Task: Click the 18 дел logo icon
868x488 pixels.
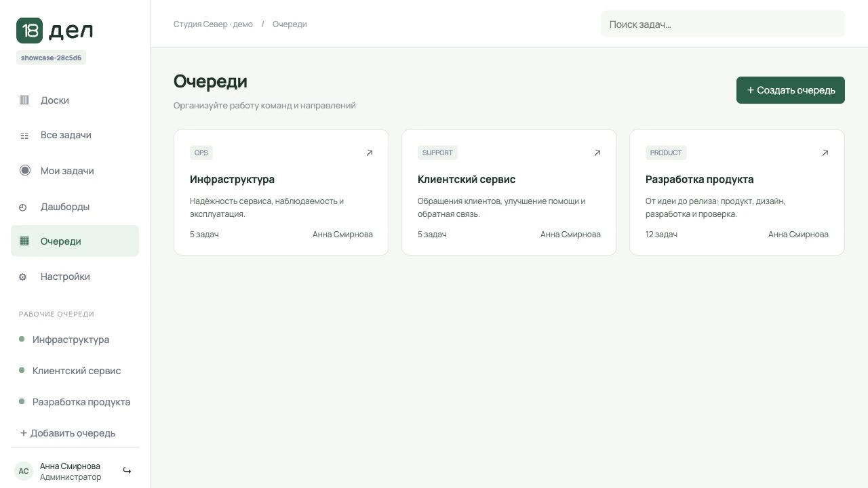Action: pos(29,30)
